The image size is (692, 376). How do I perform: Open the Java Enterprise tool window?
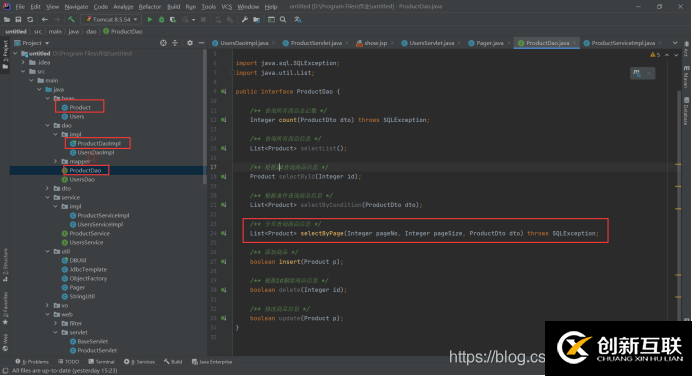[212, 362]
